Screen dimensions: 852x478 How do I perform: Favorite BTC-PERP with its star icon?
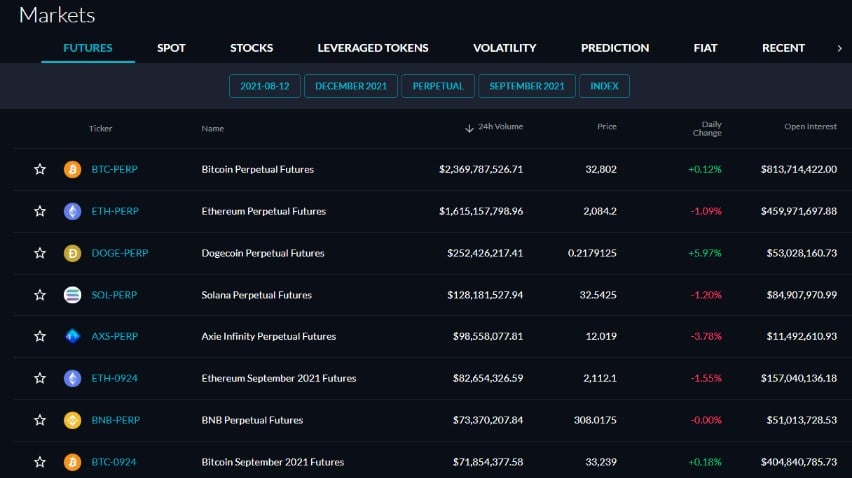pos(40,169)
